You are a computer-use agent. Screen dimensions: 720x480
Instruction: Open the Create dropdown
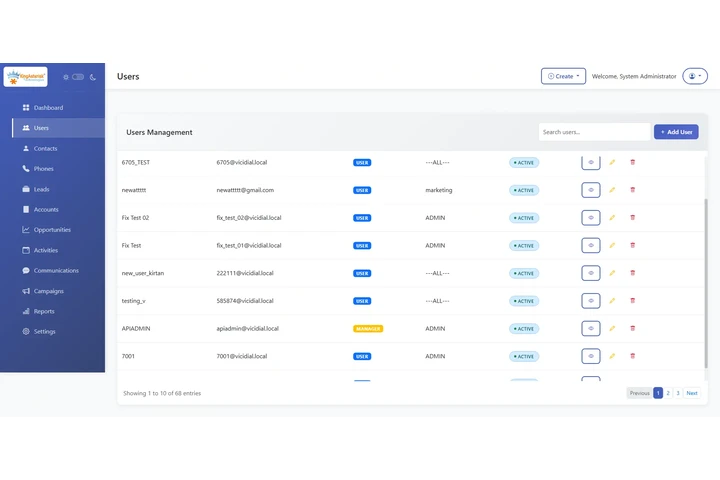[563, 76]
